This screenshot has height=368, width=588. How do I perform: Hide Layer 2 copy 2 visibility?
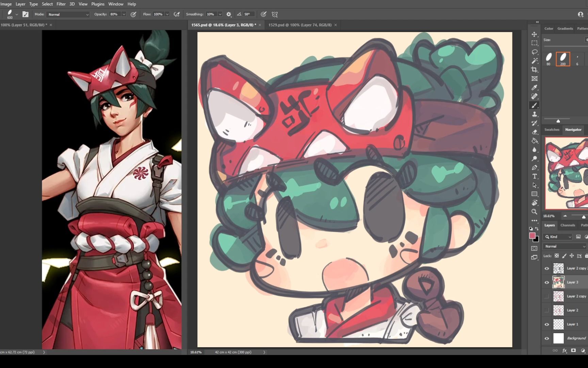coord(547,269)
